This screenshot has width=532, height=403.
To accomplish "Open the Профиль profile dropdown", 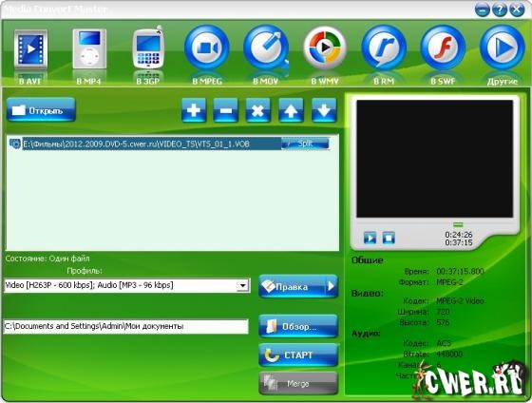I will pyautogui.click(x=242, y=285).
